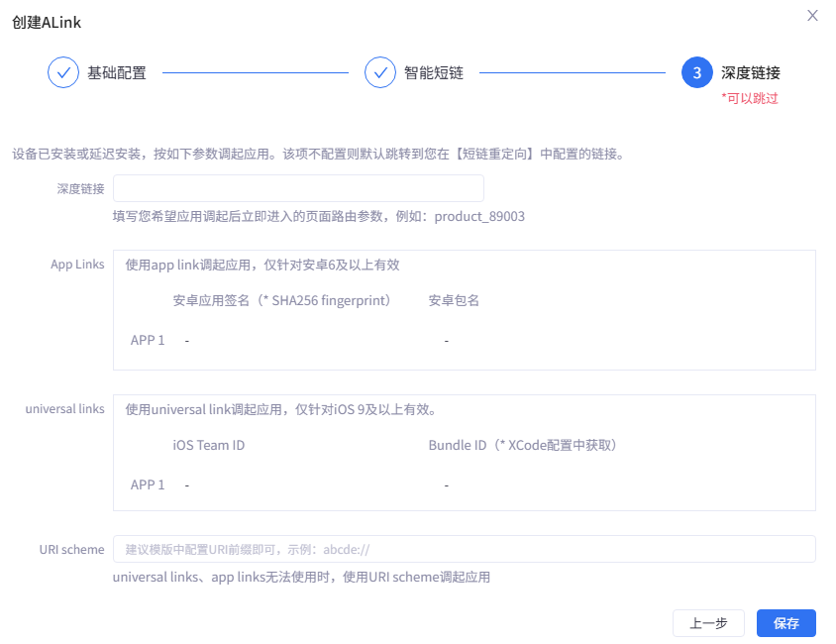Viewport: 836px width, 644px height.
Task: Click the App Links label
Action: pos(77,265)
